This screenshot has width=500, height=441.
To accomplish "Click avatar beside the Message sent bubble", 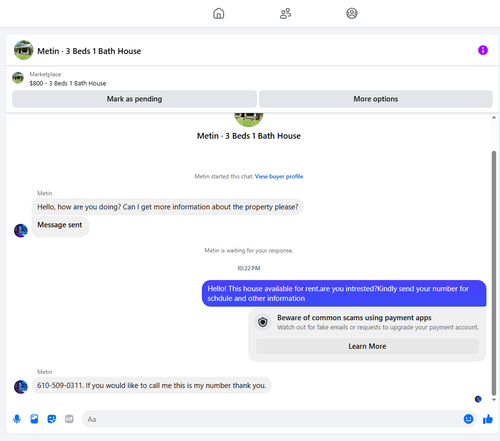I will pyautogui.click(x=21, y=230).
